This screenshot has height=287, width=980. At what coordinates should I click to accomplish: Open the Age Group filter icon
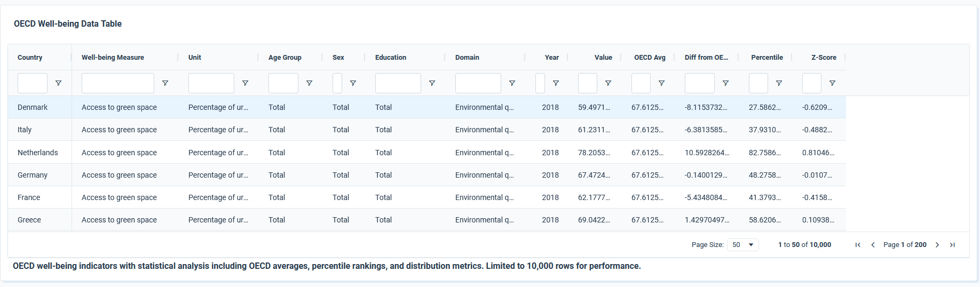[x=309, y=83]
